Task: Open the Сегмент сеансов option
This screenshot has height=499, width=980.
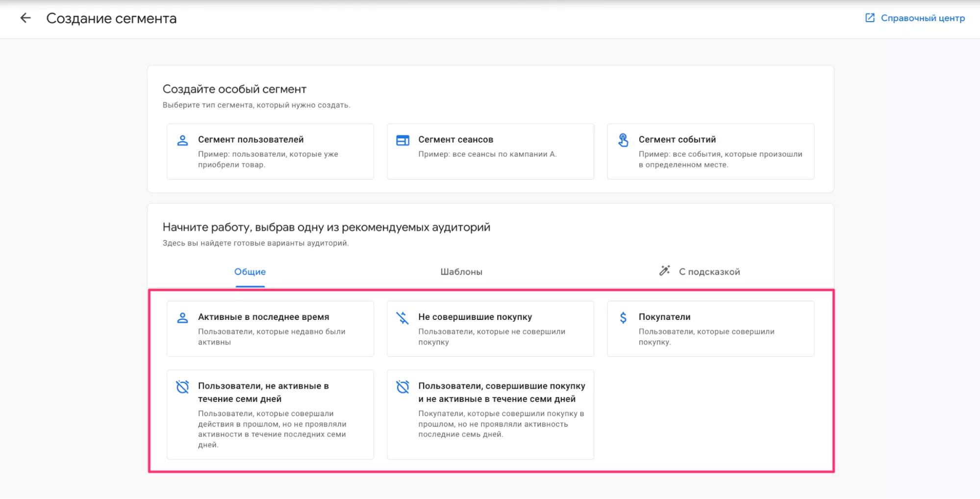Action: [490, 151]
